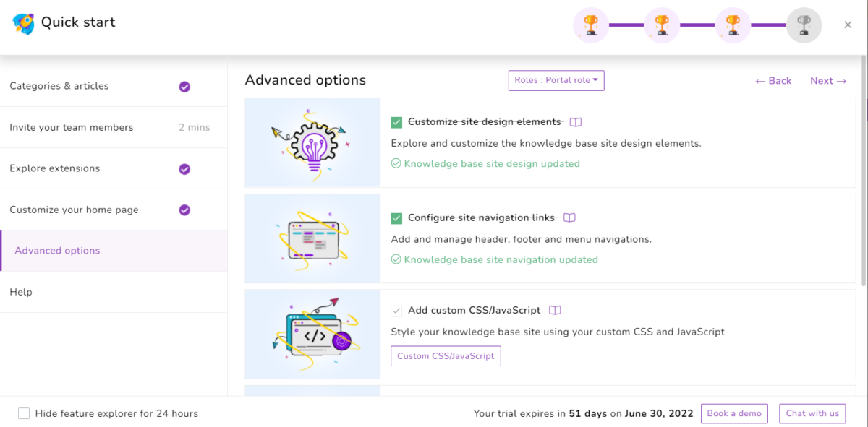Click the Custom CSS/JavaScript button
868x427 pixels.
point(445,355)
